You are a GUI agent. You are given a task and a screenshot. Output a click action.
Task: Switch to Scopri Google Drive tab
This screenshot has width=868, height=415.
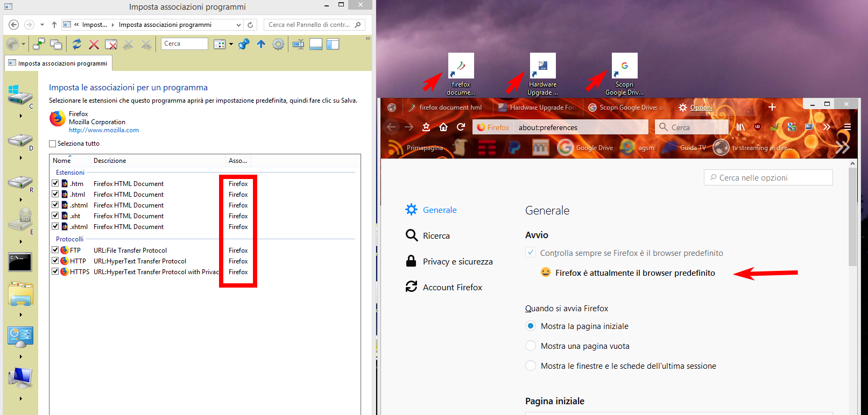[x=627, y=108]
